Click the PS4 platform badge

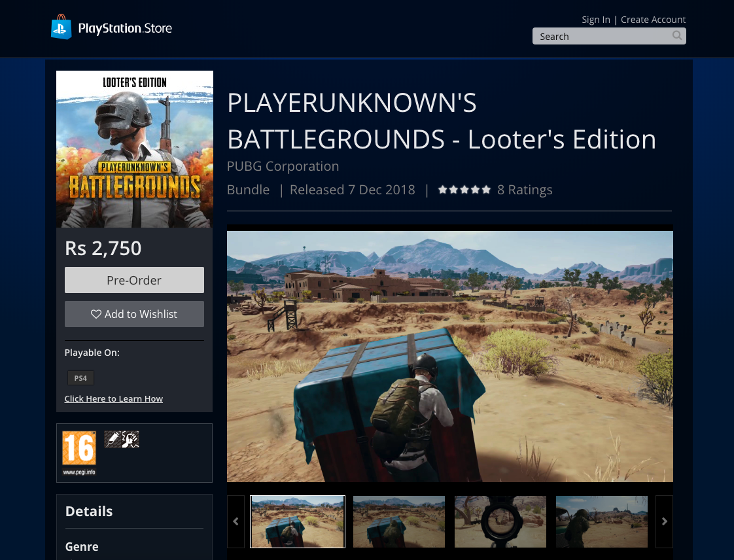(80, 378)
